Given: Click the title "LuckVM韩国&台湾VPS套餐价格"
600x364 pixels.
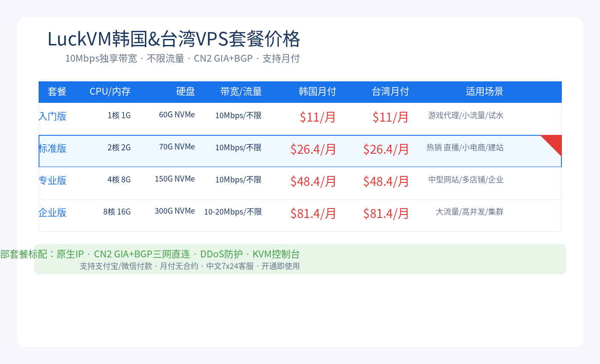Looking at the screenshot, I should pos(174,39).
